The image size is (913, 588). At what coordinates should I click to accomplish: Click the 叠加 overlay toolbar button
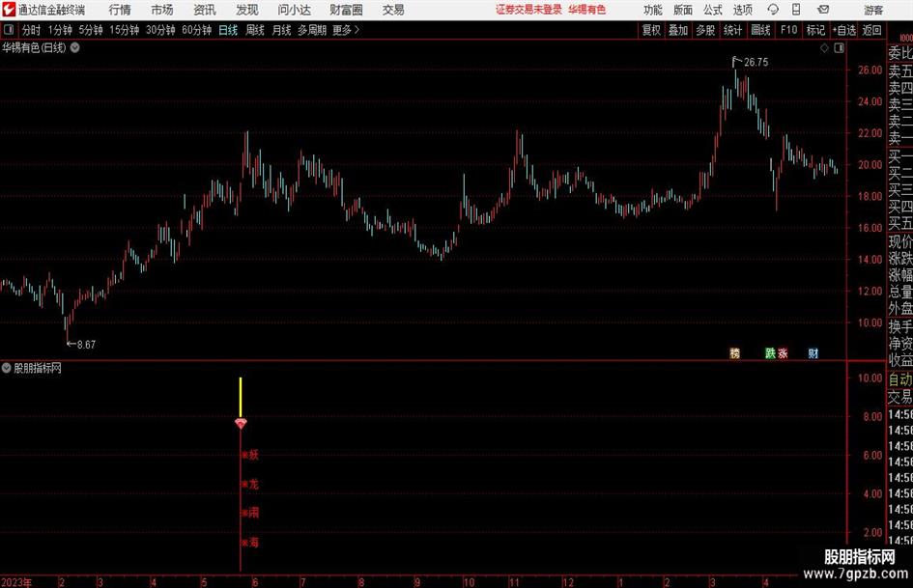click(678, 30)
